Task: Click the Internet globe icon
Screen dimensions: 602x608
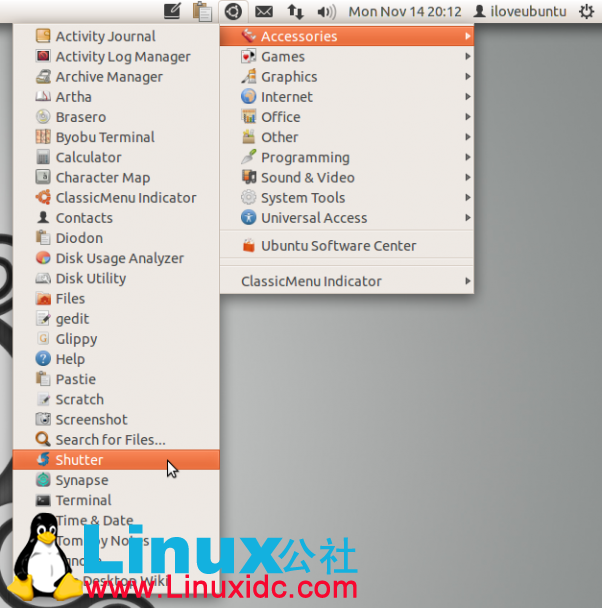Action: pos(248,97)
